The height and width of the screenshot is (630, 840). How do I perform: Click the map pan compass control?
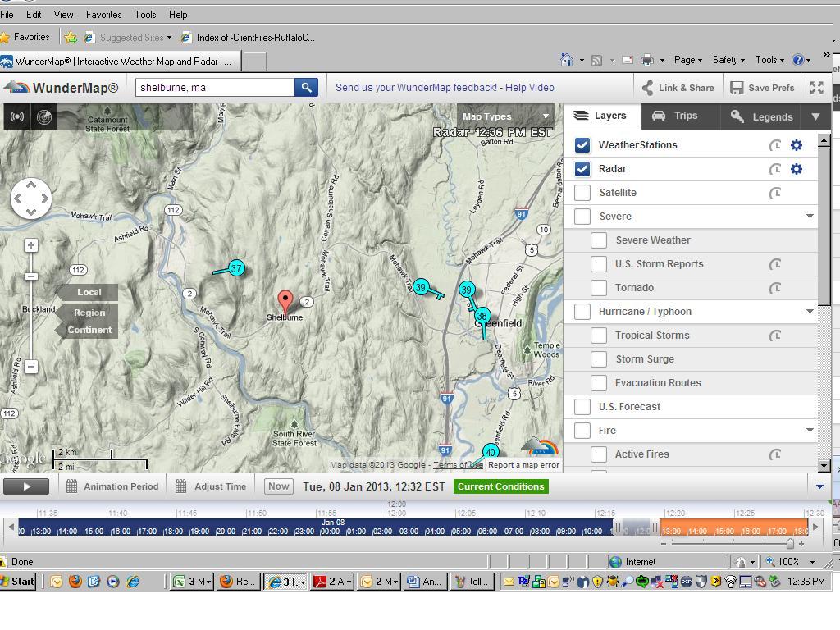click(31, 199)
